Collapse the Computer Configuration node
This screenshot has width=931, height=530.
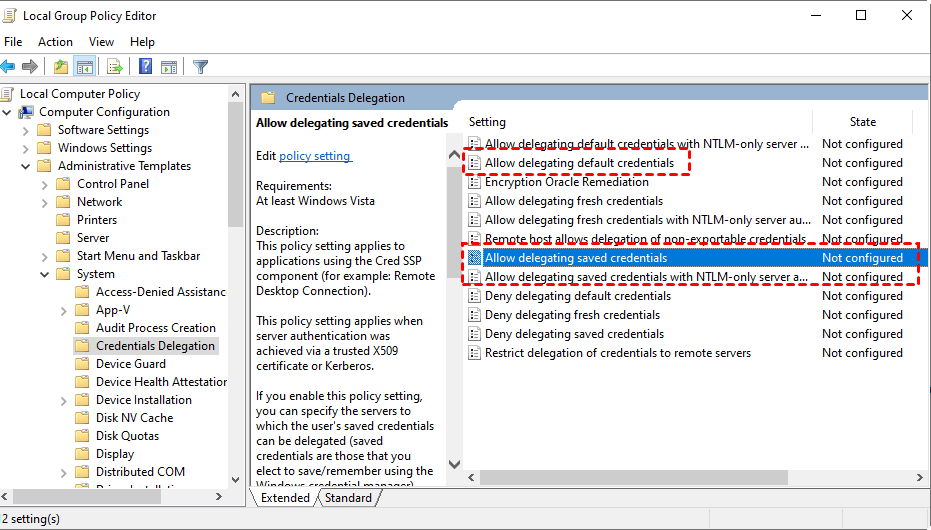tap(8, 112)
